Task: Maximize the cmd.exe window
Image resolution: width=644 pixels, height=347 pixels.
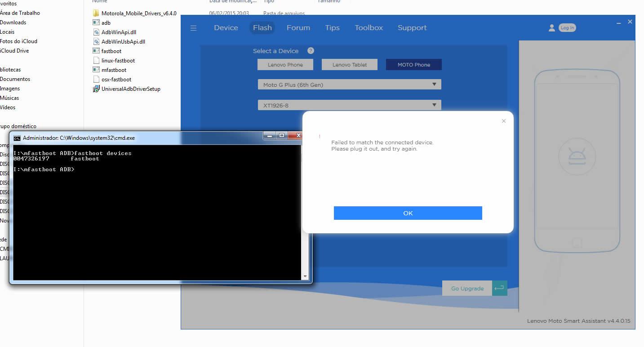Action: (x=282, y=135)
